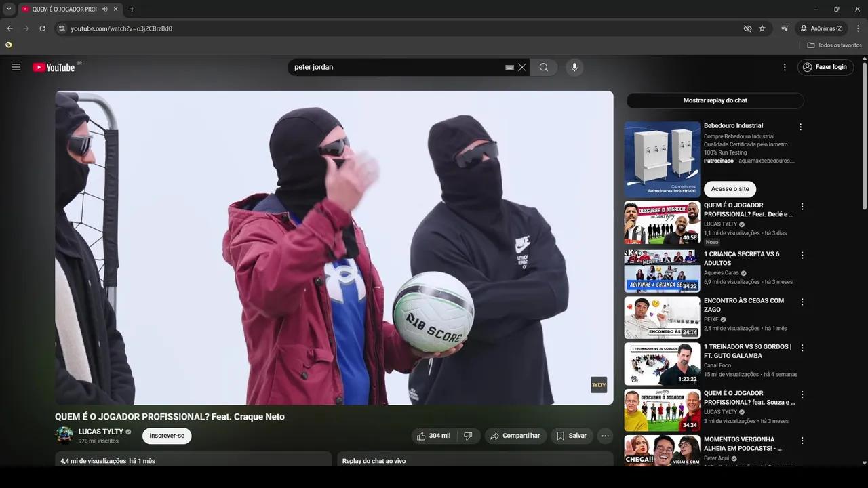
Task: Click the Mostrar replay do chat button
Action: 715,100
